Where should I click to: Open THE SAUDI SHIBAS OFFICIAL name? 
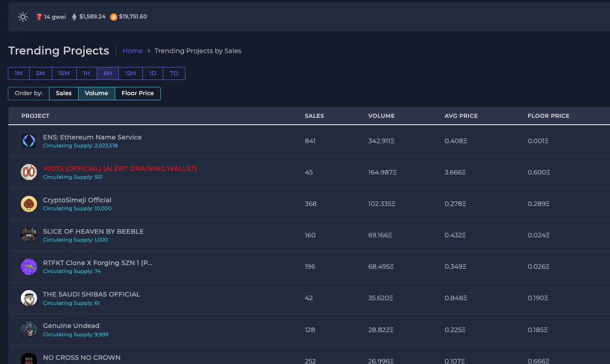(x=91, y=294)
